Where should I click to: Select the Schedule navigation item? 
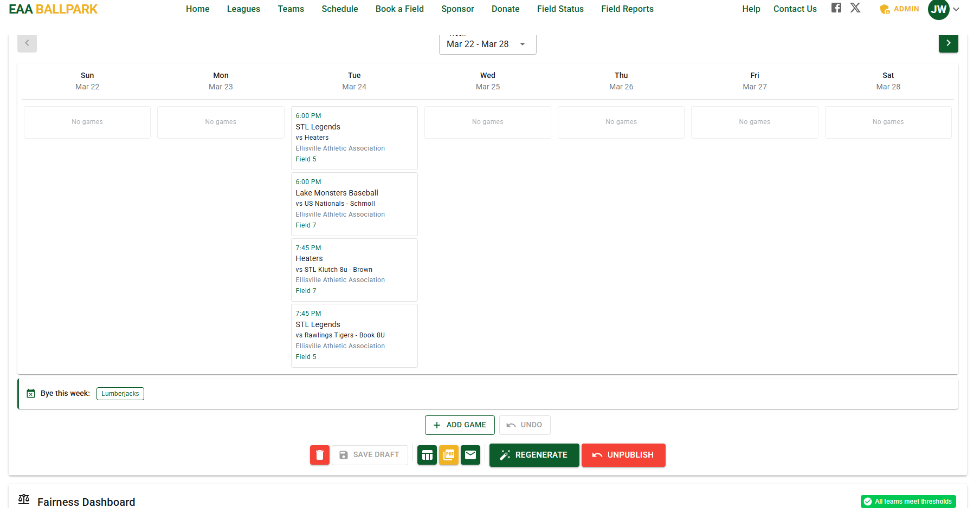340,9
